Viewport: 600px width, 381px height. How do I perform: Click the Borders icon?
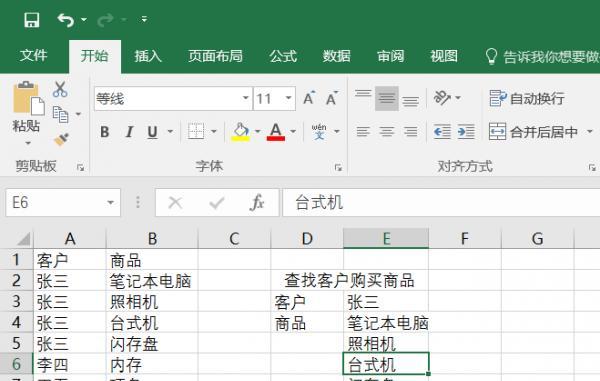click(x=196, y=132)
